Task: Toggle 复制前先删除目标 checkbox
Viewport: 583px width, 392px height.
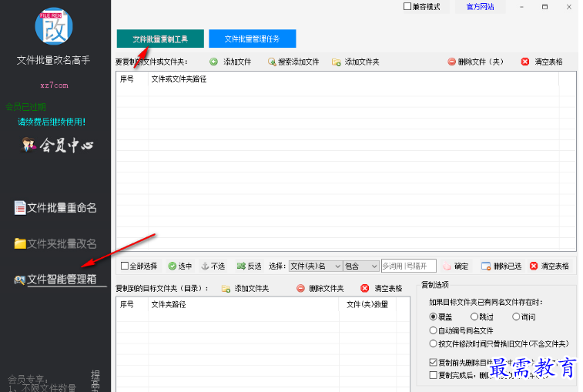Action: [x=433, y=362]
